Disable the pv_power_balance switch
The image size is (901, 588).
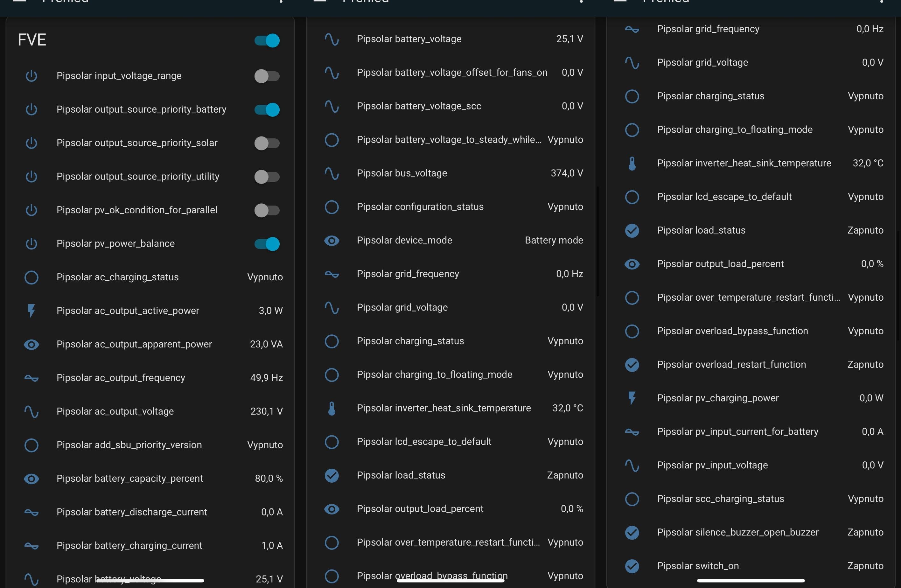tap(267, 244)
